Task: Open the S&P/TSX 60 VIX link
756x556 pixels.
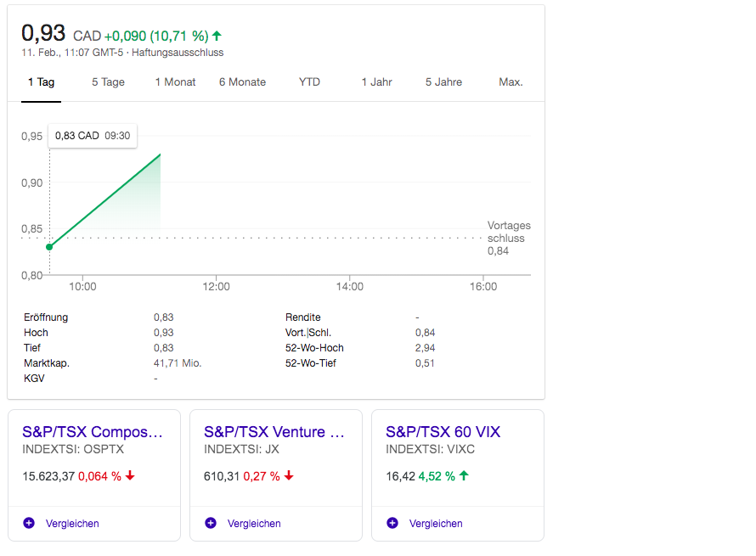Action: (443, 432)
